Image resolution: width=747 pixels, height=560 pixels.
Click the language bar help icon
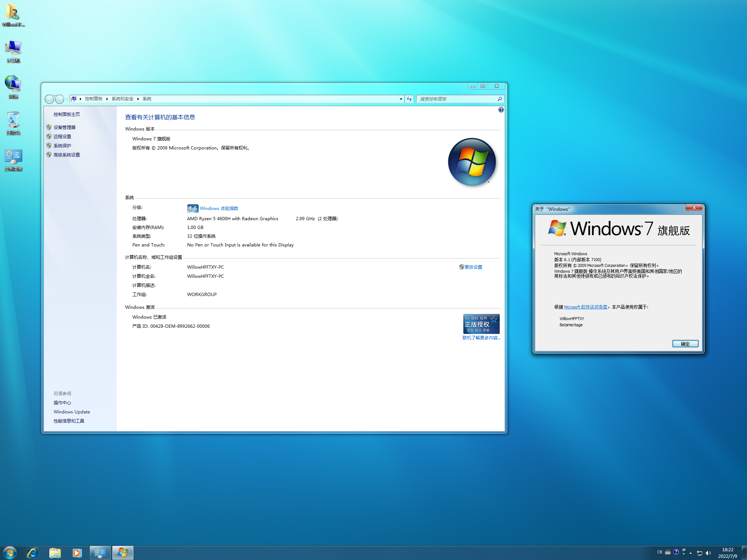[676, 552]
